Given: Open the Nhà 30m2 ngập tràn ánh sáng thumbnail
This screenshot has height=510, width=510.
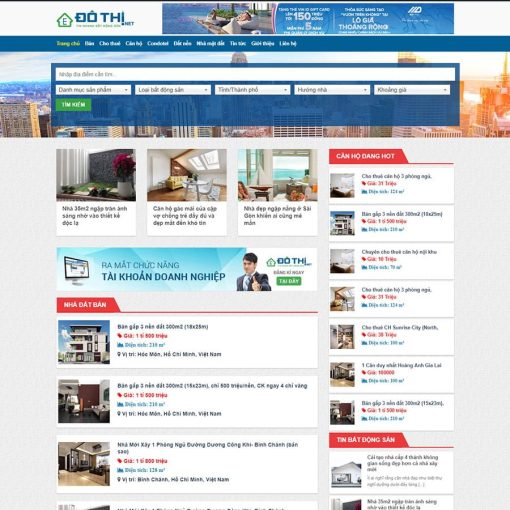Looking at the screenshot, I should point(96,175).
